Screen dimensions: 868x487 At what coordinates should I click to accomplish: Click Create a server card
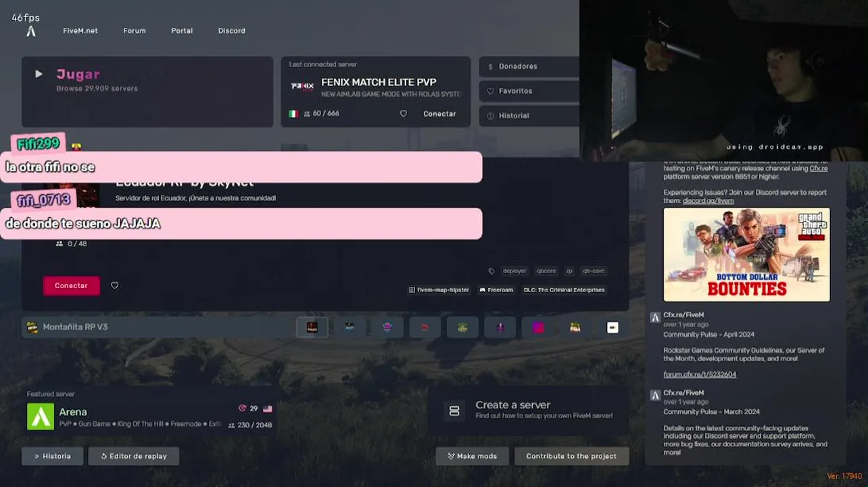pyautogui.click(x=529, y=411)
